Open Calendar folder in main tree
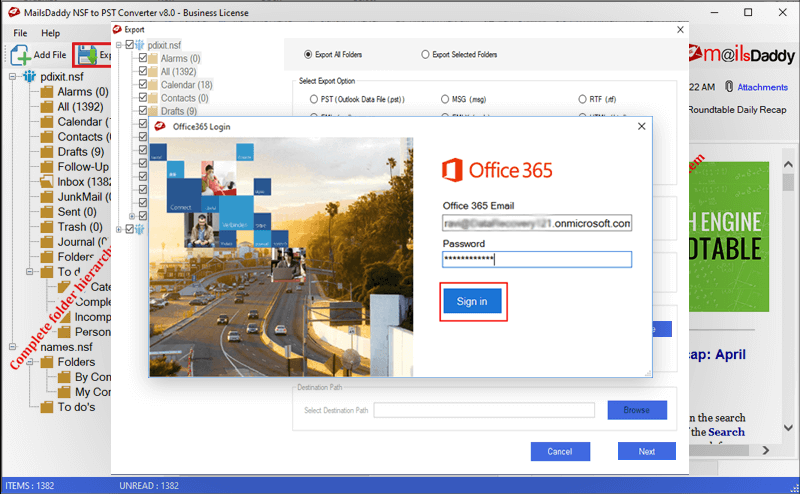This screenshot has height=494, width=800. [x=84, y=122]
